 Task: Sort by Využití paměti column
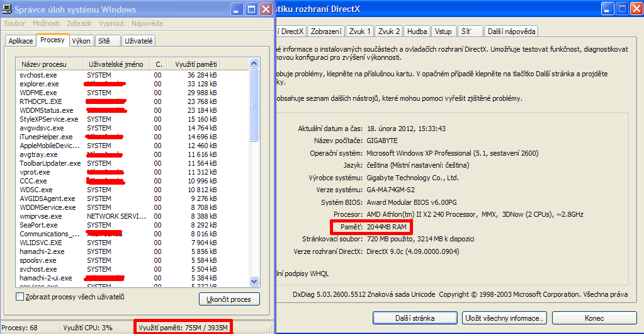195,64
